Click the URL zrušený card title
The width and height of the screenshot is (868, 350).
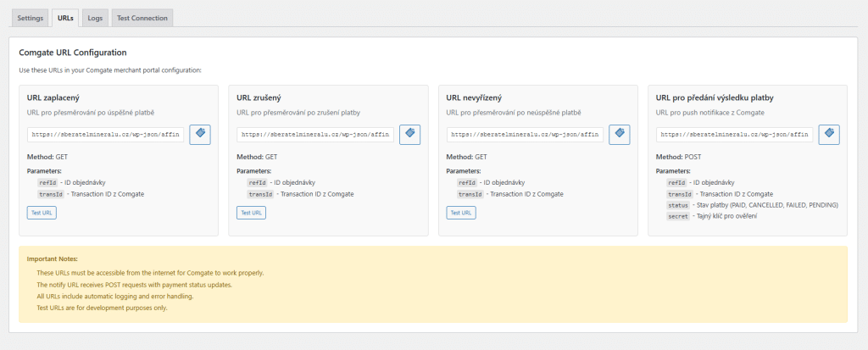(x=259, y=98)
